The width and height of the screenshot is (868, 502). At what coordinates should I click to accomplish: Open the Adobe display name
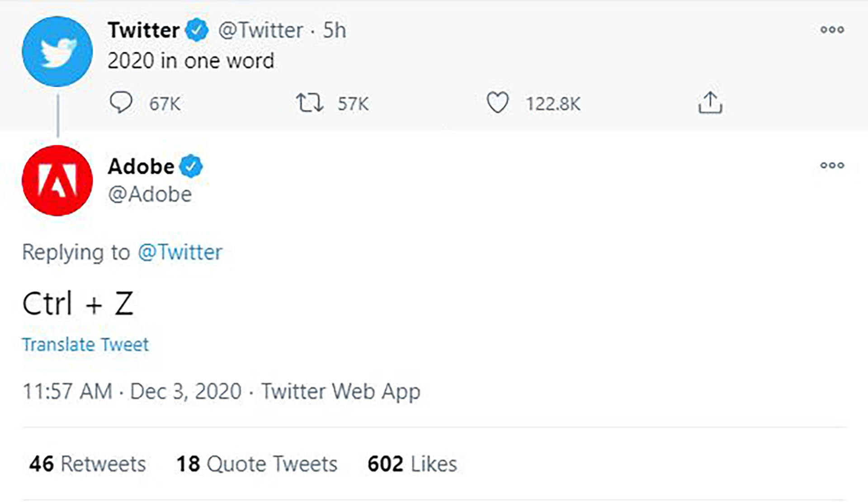[141, 166]
